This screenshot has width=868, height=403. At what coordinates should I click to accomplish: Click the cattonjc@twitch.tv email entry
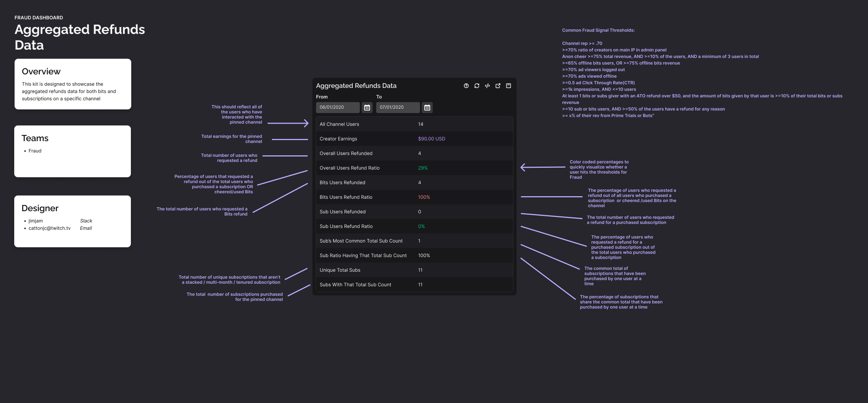point(50,228)
